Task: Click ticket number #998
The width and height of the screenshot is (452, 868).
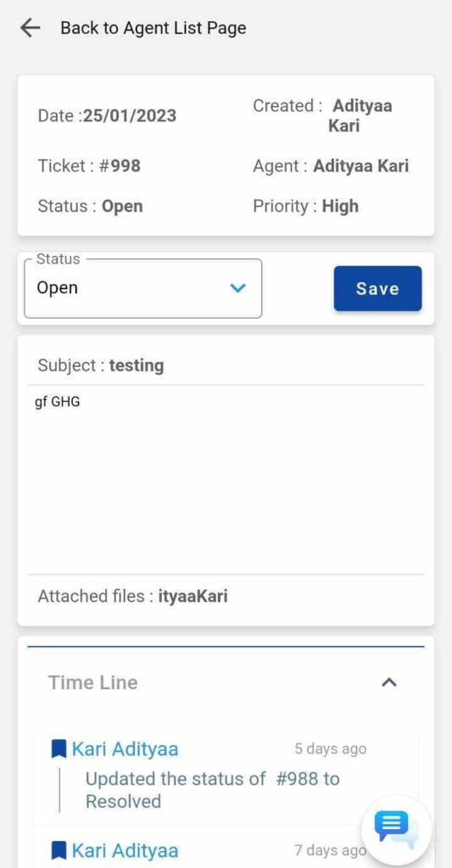Action: coord(120,165)
